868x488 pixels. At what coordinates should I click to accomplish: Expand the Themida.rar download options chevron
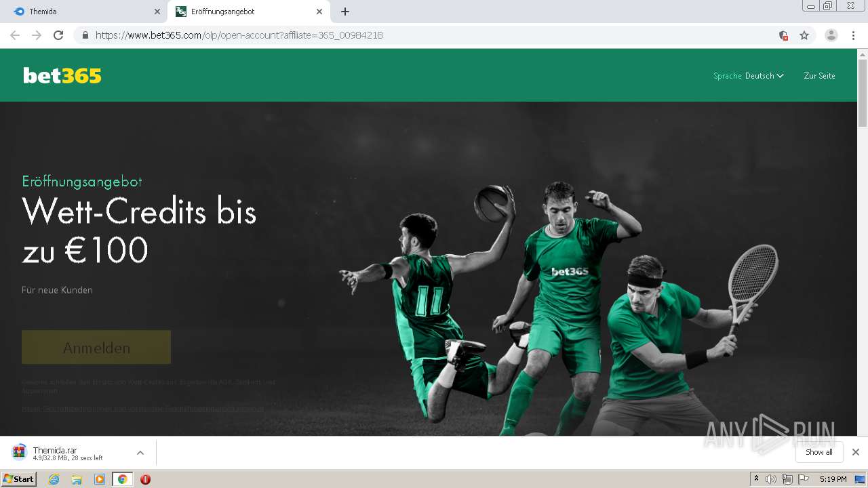coord(140,453)
